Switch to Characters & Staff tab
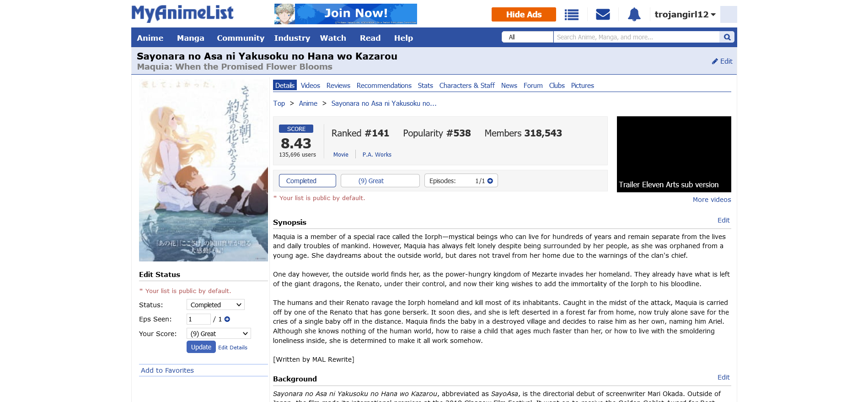This screenshot has width=868, height=402. (467, 86)
